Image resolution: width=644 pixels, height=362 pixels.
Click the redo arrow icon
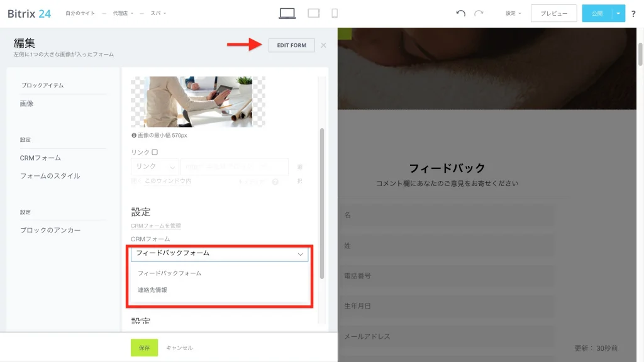[x=479, y=13]
